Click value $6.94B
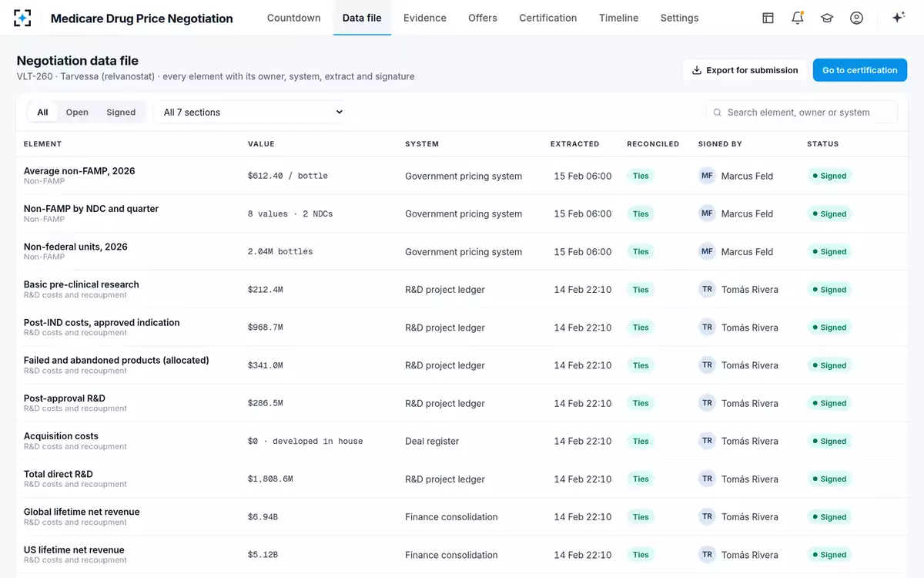Viewport: 924px width, 578px height. point(263,517)
